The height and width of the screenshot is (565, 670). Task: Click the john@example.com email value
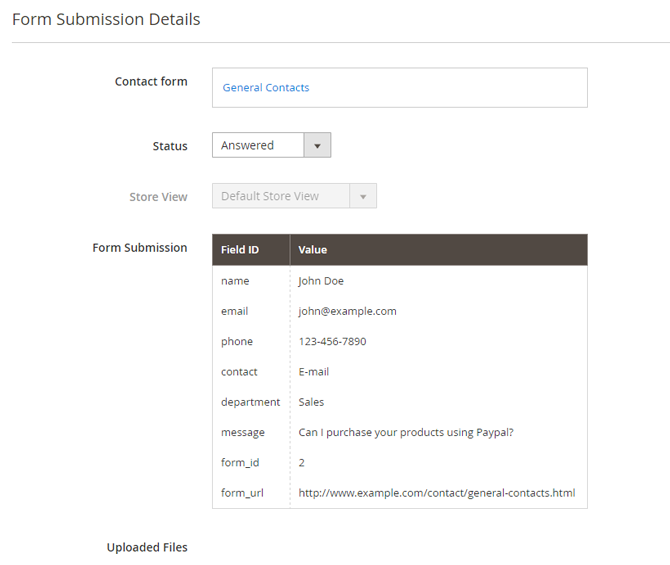pyautogui.click(x=347, y=311)
